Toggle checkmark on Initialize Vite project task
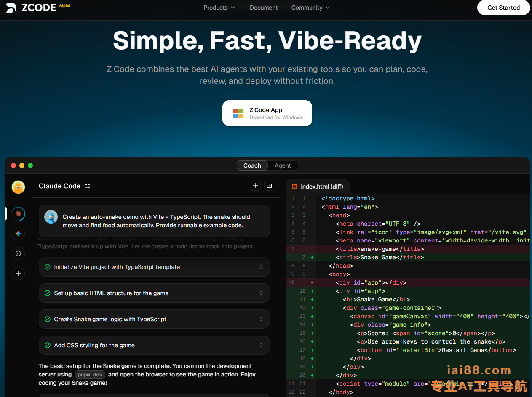The width and height of the screenshot is (532, 397). (48, 267)
